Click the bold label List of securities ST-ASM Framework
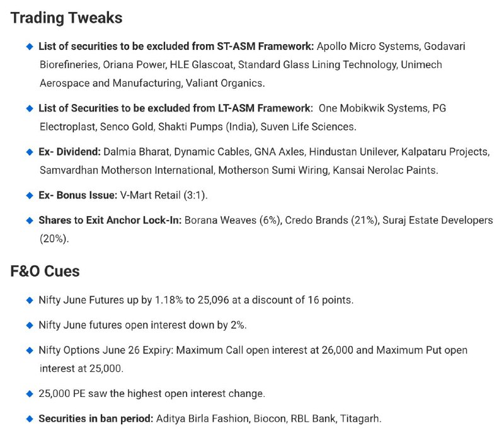The height and width of the screenshot is (431, 504). [176, 46]
